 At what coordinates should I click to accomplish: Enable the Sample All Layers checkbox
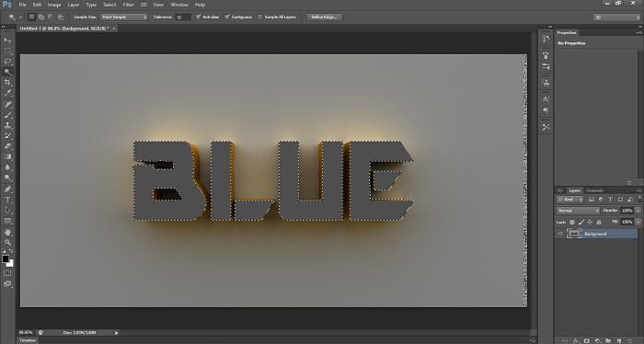click(260, 17)
